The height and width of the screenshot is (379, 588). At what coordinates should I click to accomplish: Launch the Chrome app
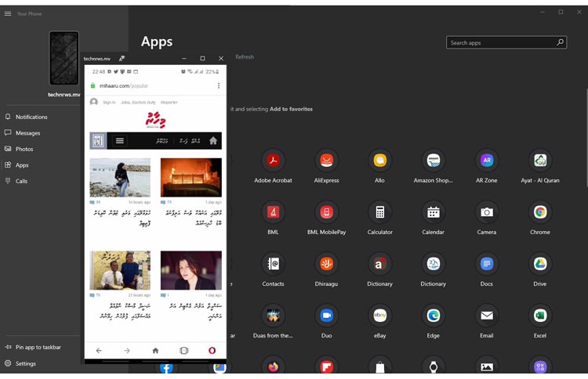click(x=539, y=213)
